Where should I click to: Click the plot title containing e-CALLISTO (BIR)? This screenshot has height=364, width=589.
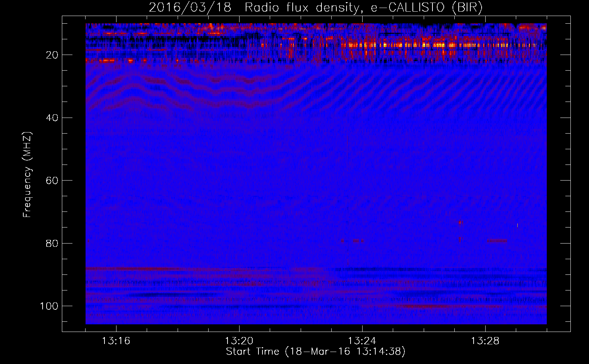(x=316, y=8)
